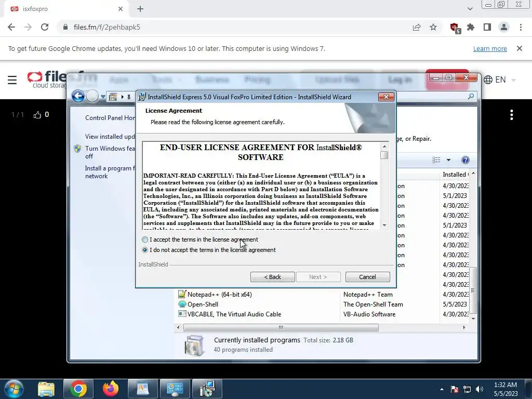Screen dimensions: 532x399
Task: Open the files.fm hamburger menu
Action: 12,79
